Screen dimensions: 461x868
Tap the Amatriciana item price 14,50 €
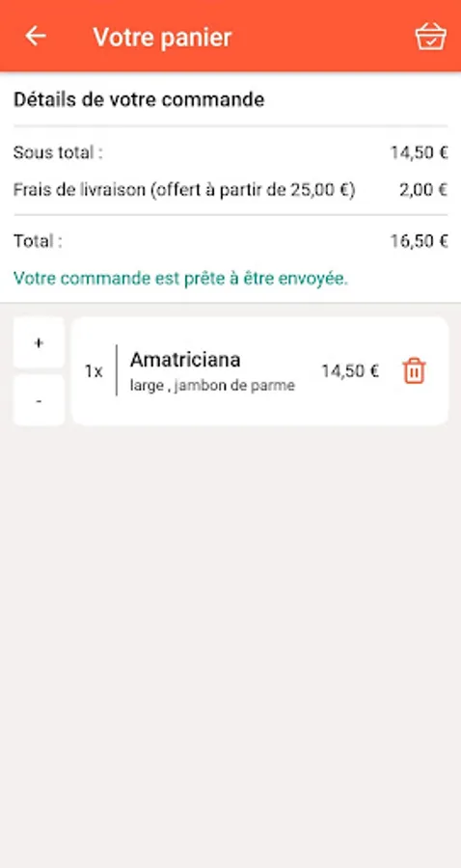coord(350,371)
